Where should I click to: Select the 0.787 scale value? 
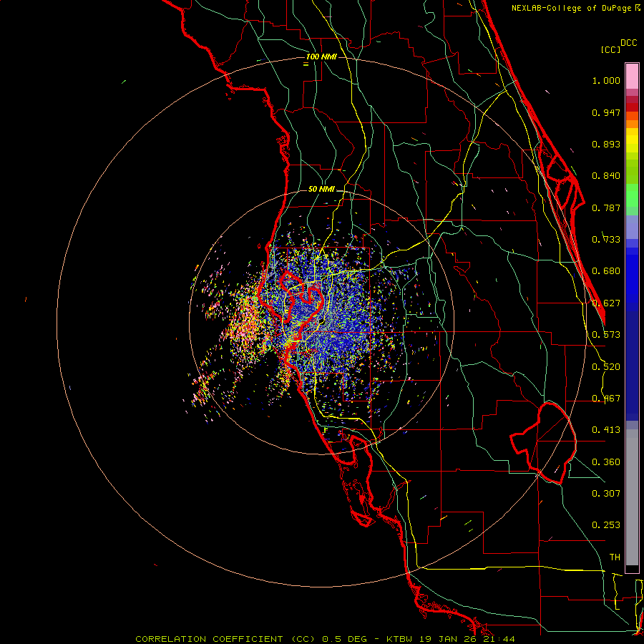coord(606,208)
